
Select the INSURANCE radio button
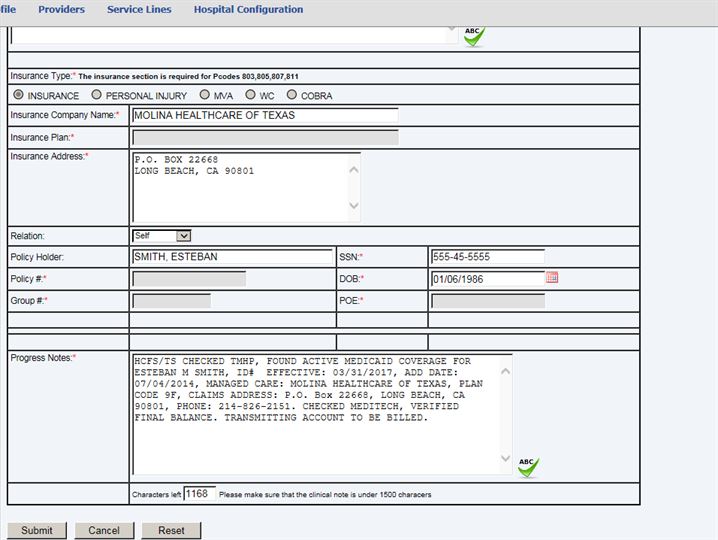tap(18, 95)
